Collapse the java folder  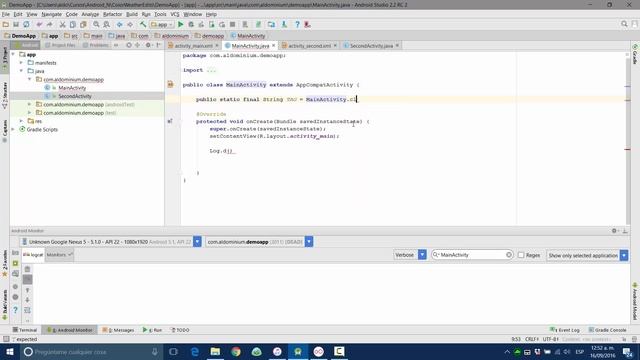21,71
